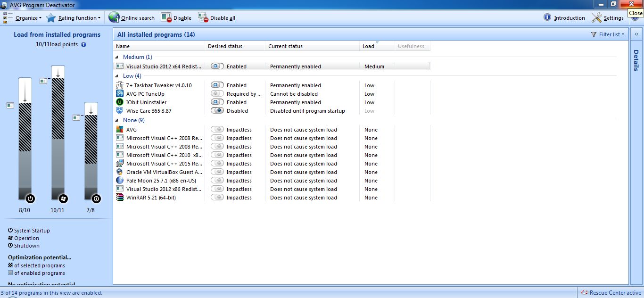Click the "All installed programs (14)" heading
The image size is (644, 298).
156,34
